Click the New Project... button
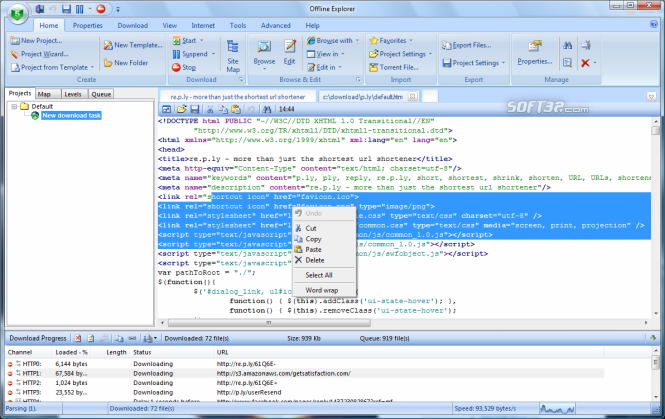The height and width of the screenshot is (419, 665). click(x=36, y=41)
